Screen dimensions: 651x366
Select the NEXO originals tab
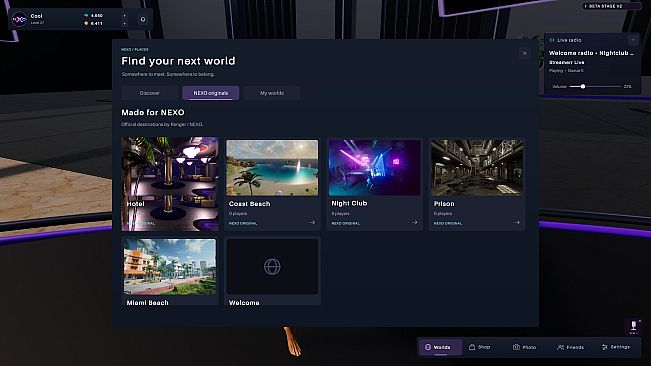click(x=210, y=93)
